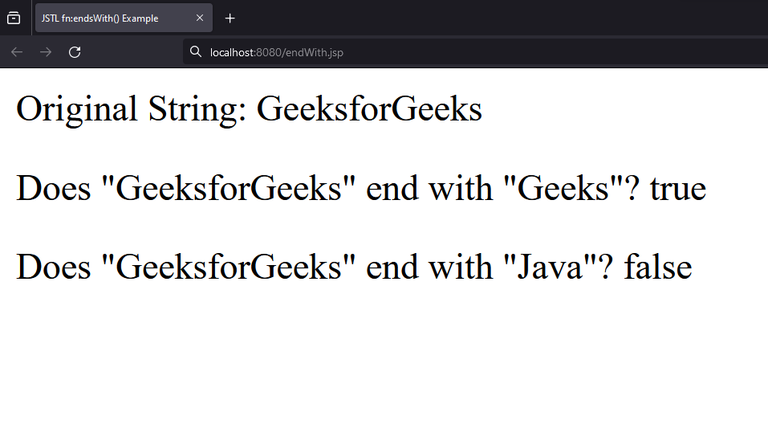This screenshot has width=768, height=437.
Task: Click the "Original String:" label text
Action: [131, 108]
